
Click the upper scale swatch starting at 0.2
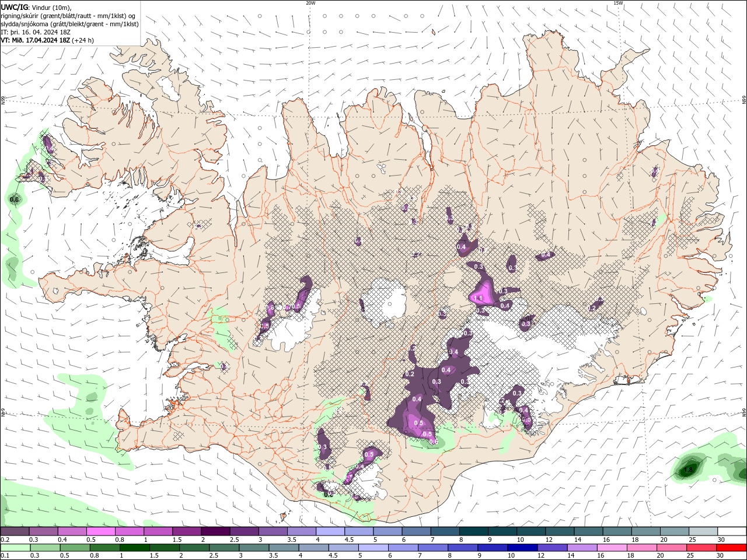[15, 531]
